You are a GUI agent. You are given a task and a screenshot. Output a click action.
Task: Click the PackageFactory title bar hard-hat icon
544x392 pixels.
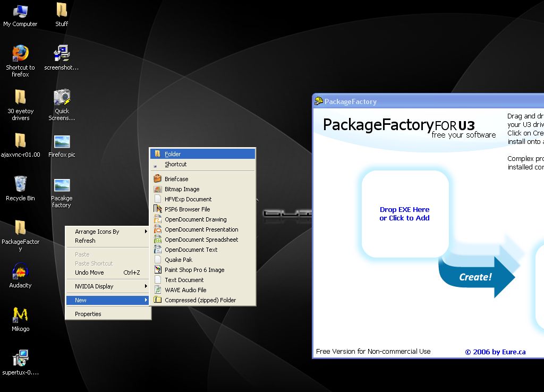click(x=319, y=101)
